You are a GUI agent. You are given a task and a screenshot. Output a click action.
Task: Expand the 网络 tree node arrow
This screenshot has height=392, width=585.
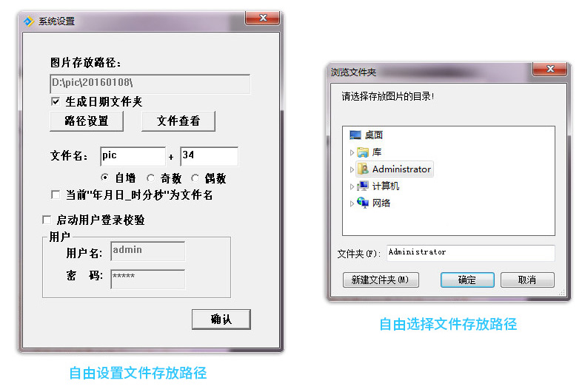[352, 203]
